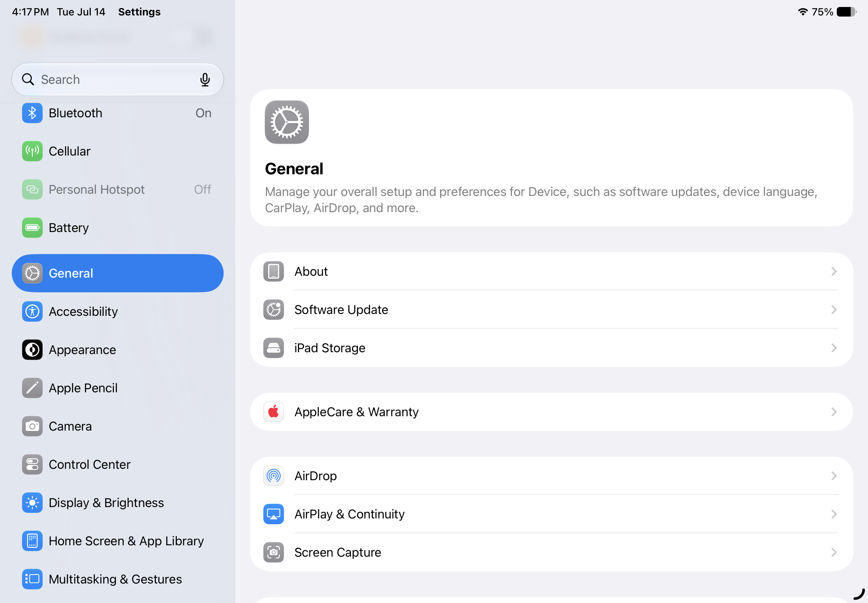The width and height of the screenshot is (868, 603).
Task: Tap the Bluetooth icon in sidebar
Action: pyautogui.click(x=32, y=113)
